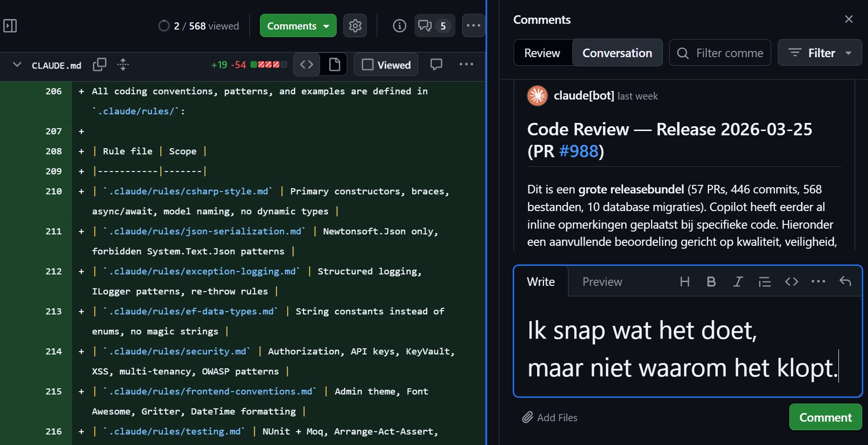Insert heading formatting in comment
The image size is (868, 445).
(684, 282)
